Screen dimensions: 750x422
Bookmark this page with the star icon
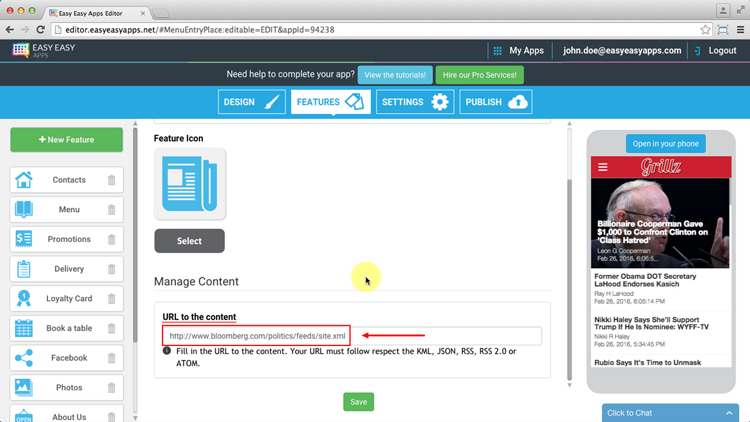(705, 30)
